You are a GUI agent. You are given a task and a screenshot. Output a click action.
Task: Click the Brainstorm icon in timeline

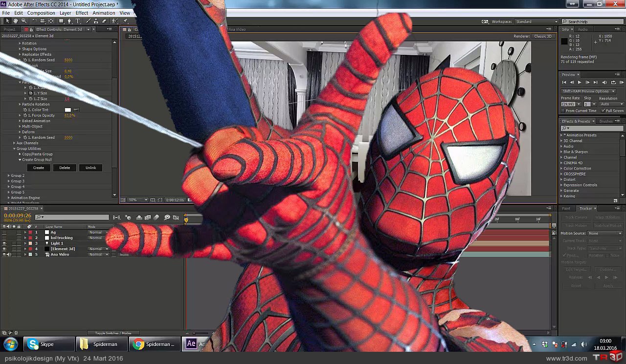click(167, 217)
